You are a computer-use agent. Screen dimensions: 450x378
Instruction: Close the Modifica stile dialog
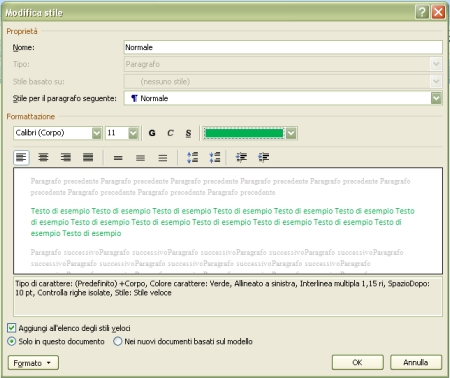438,12
